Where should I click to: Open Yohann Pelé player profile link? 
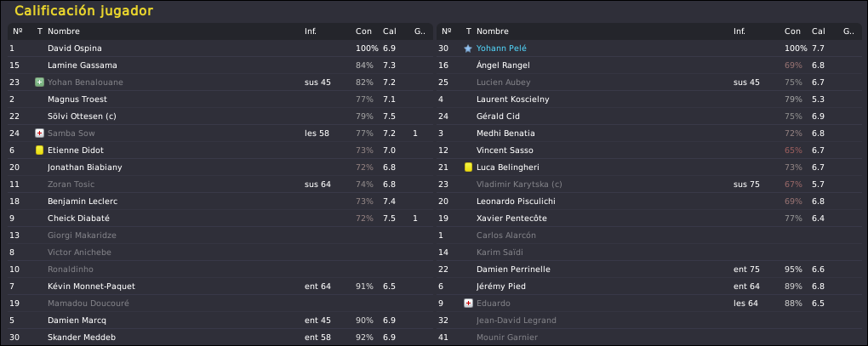(503, 48)
